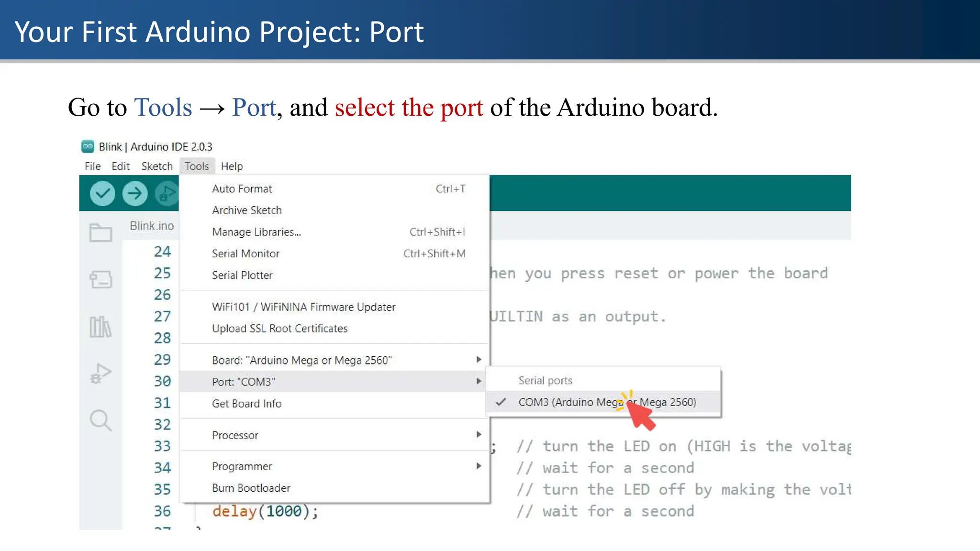Click the Verify checkmark button
Image resolution: width=980 pixels, height=551 pixels.
tap(102, 194)
